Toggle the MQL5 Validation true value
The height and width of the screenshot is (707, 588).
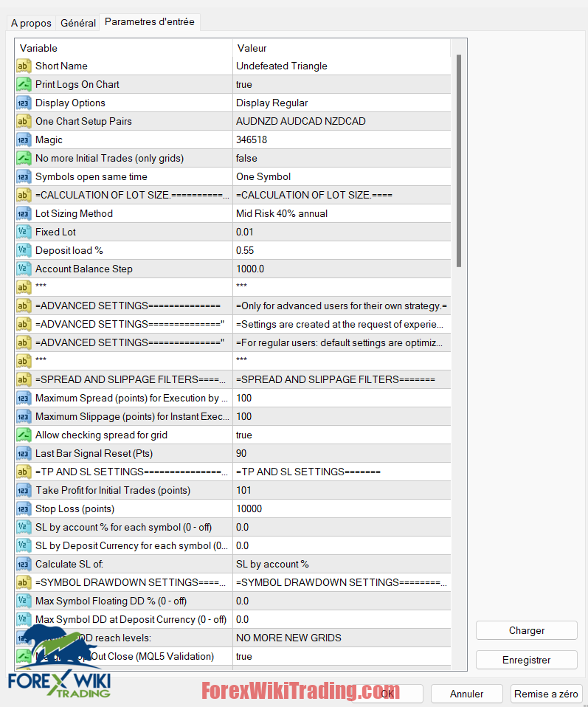pyautogui.click(x=342, y=657)
